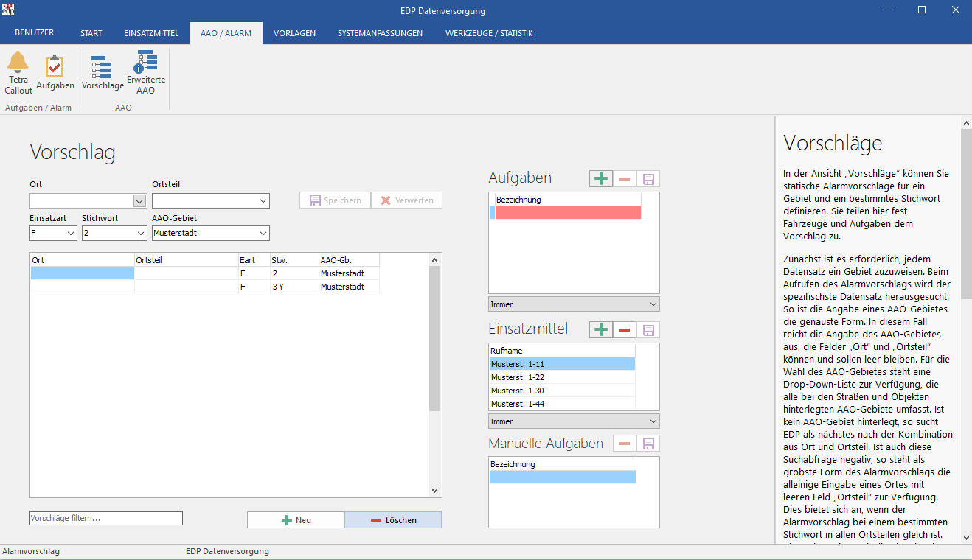Open the Immer dropdown under Einsatzmittel
972x560 pixels.
574,421
